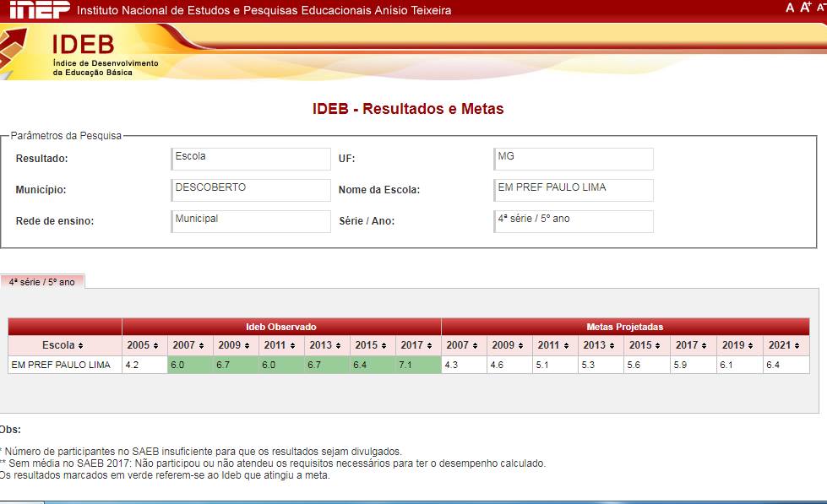Increase font size with the A+ button
The image size is (827, 504).
(x=805, y=7)
